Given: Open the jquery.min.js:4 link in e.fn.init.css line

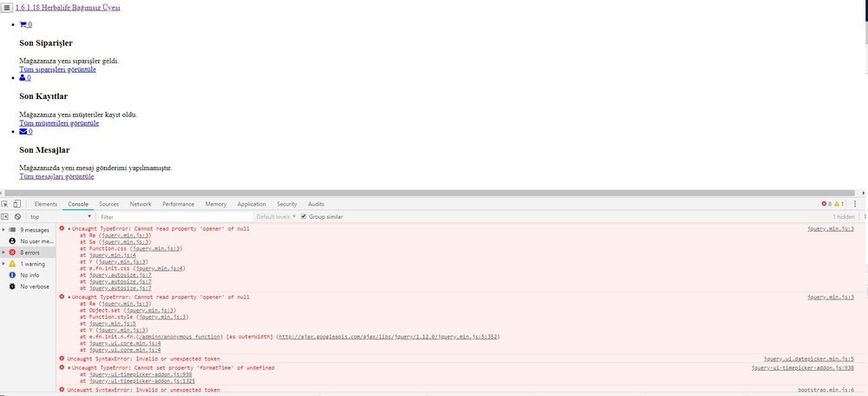Looking at the screenshot, I should coord(160,268).
